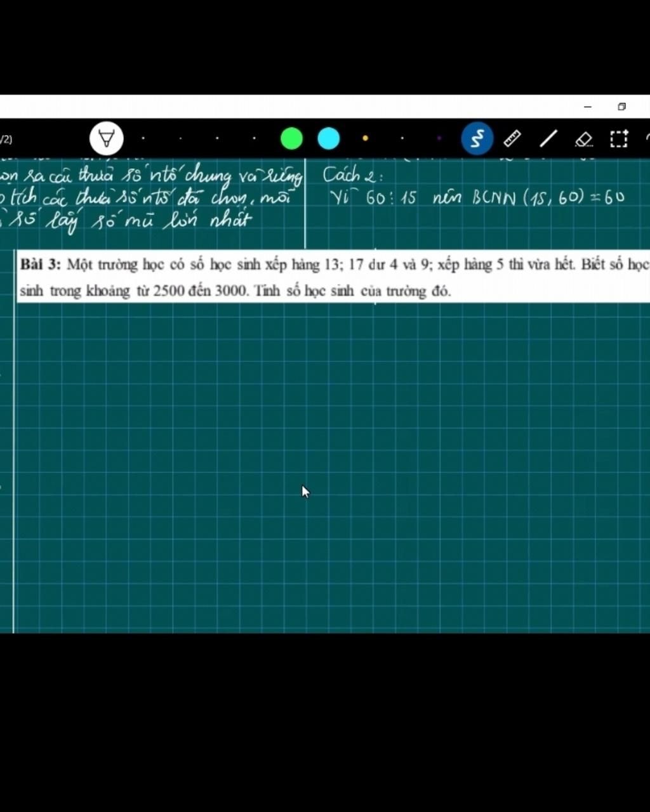This screenshot has width=650, height=812.
Task: Activate the freehand drawing tool
Action: pyautogui.click(x=477, y=138)
